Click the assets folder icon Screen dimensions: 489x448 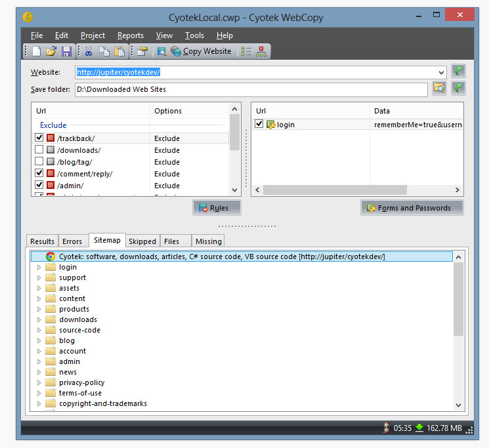tap(51, 288)
